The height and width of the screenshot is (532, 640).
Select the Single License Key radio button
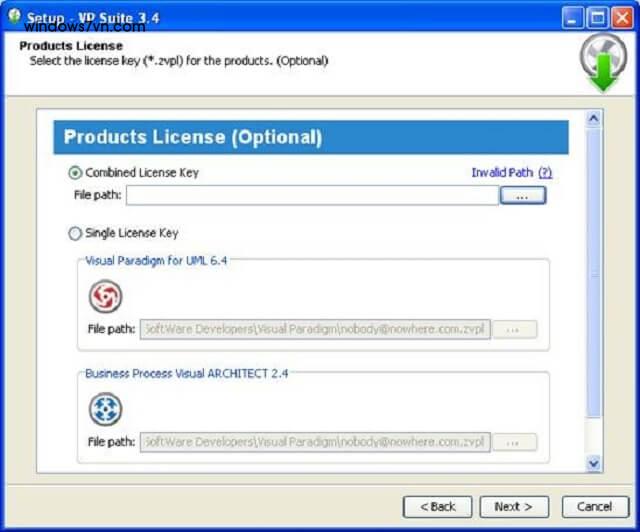tap(75, 234)
